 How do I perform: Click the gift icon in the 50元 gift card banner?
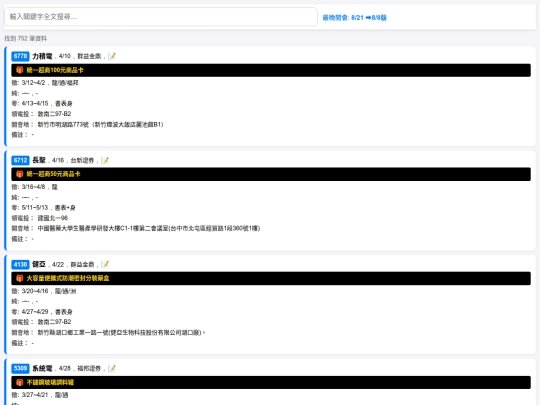coord(20,174)
